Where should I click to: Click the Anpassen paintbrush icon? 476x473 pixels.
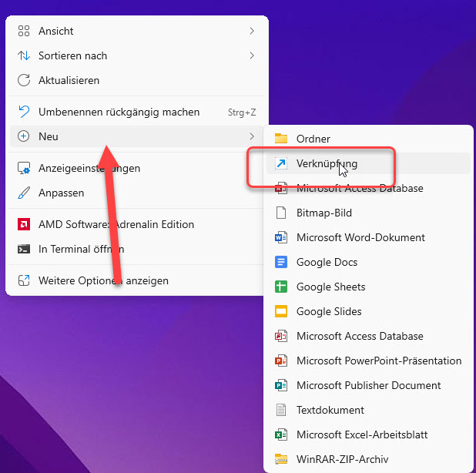[24, 193]
